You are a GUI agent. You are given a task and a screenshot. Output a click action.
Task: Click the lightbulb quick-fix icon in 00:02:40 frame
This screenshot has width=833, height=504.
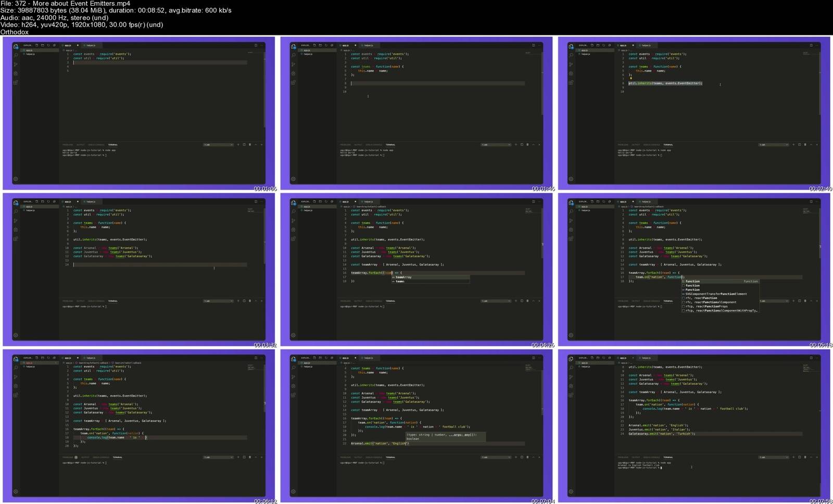tap(631, 79)
